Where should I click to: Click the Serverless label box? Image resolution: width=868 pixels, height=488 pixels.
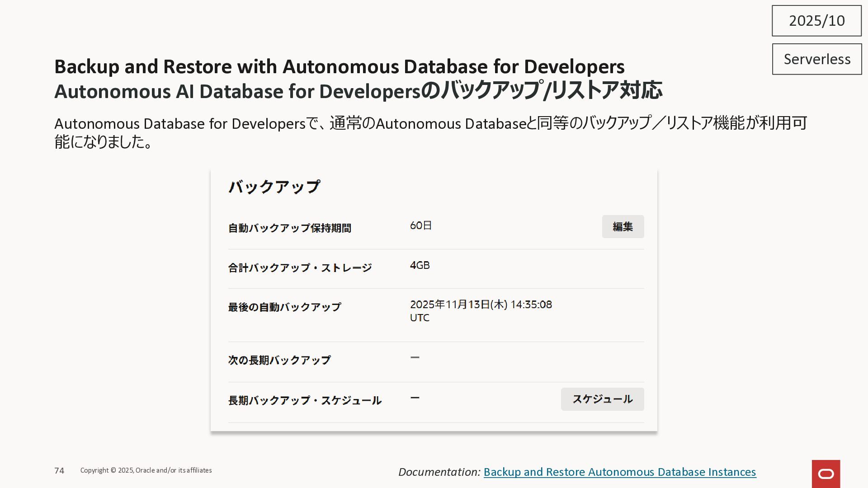[816, 59]
